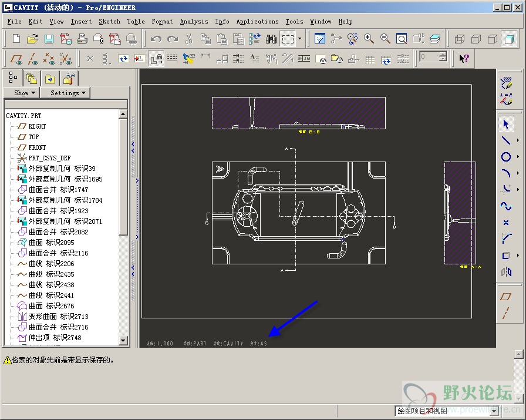Select the Line sketch tool
The image size is (526, 420).
pos(505,140)
